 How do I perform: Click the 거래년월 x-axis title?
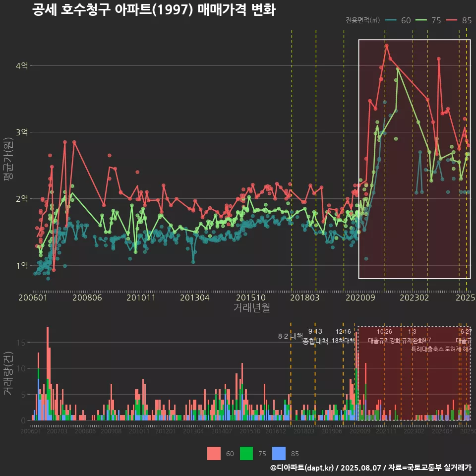click(252, 307)
